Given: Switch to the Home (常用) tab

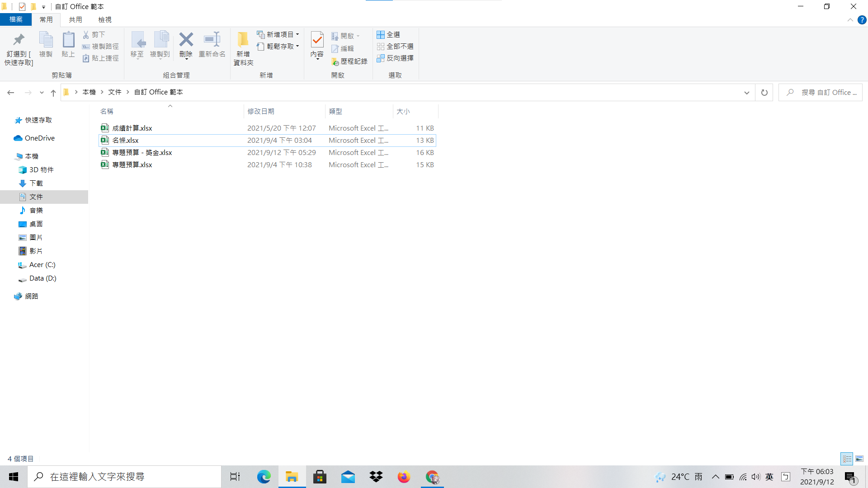Looking at the screenshot, I should (x=46, y=20).
